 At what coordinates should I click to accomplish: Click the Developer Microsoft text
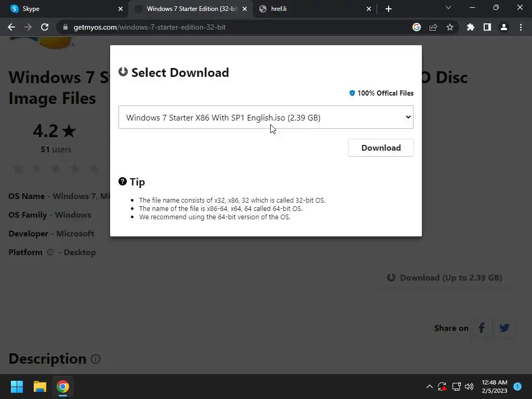point(51,233)
